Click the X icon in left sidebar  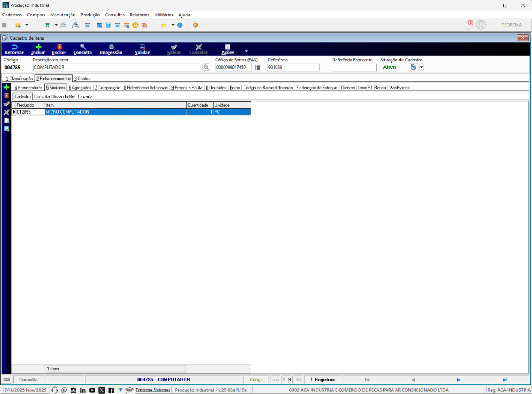tap(6, 112)
